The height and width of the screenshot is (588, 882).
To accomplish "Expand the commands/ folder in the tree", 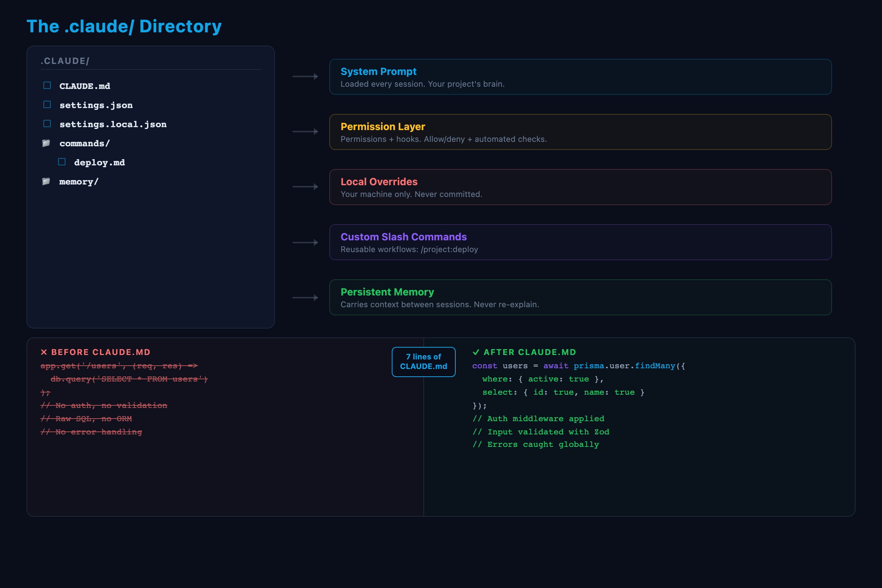I will point(85,143).
